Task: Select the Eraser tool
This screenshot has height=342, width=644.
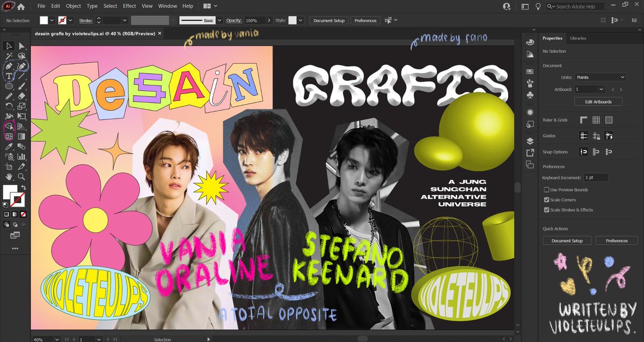Action: (x=21, y=96)
